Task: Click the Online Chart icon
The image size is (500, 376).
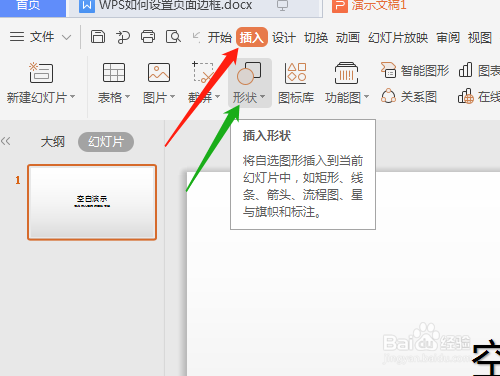Action: coord(466,96)
